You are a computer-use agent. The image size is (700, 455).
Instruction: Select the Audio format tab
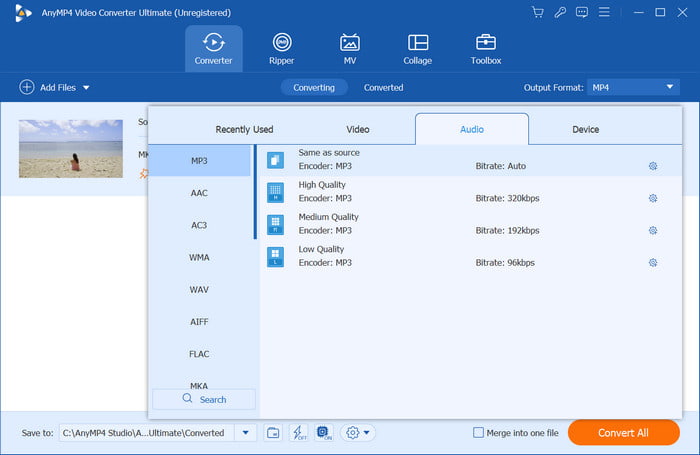coord(472,129)
